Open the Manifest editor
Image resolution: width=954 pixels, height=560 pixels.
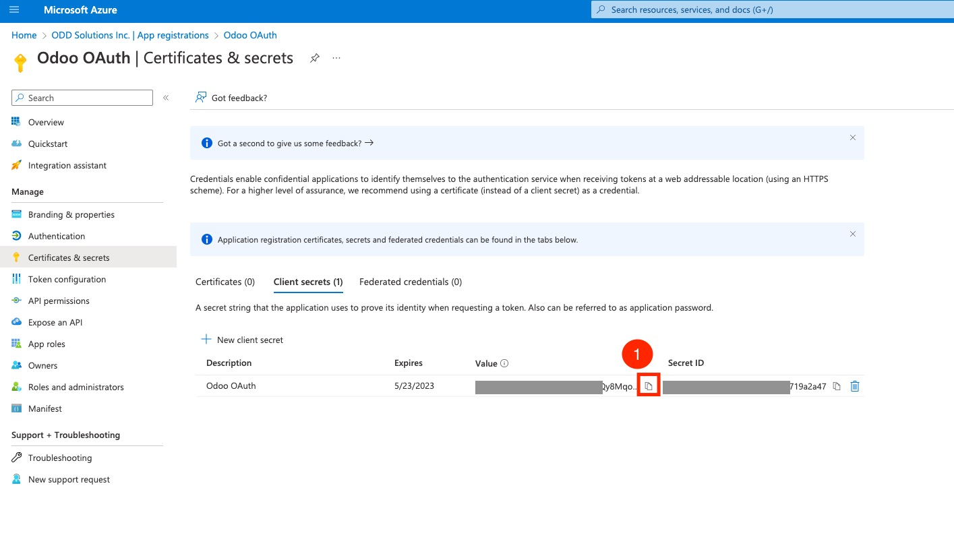44,408
